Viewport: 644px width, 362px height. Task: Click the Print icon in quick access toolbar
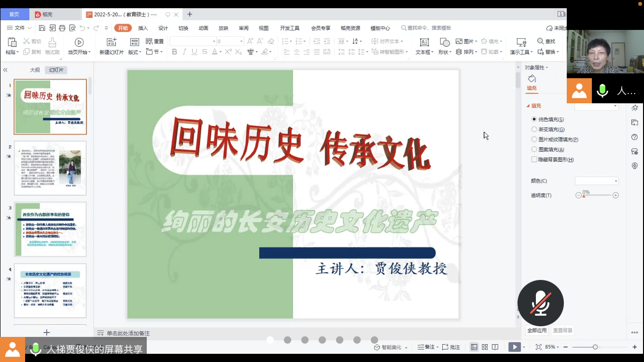coord(62,28)
